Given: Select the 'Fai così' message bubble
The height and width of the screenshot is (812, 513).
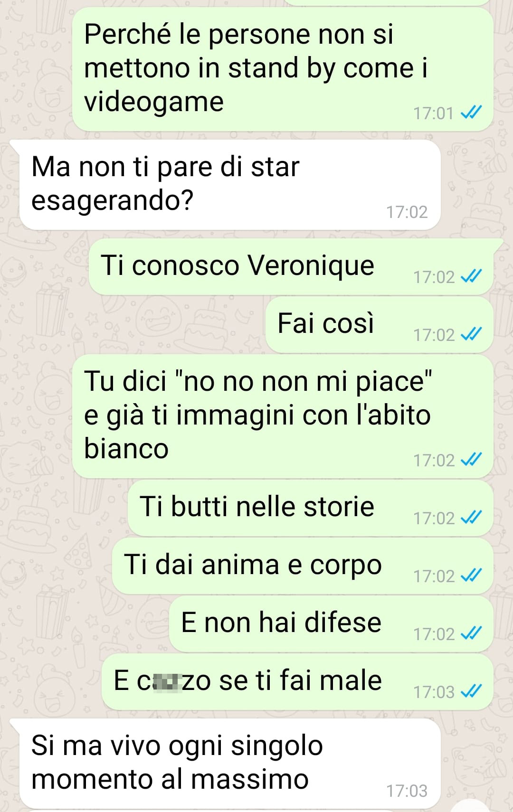Looking at the screenshot, I should [379, 325].
